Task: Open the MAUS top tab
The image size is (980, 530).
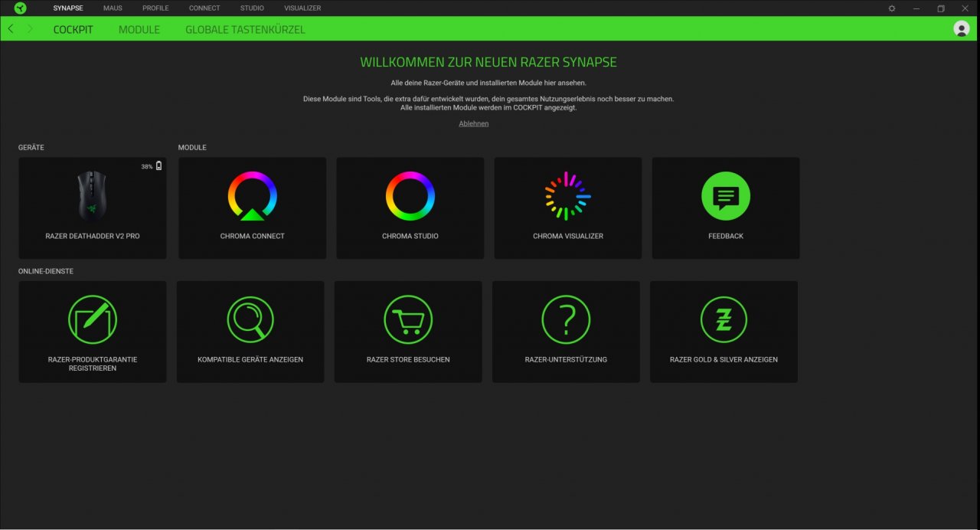Action: [113, 8]
